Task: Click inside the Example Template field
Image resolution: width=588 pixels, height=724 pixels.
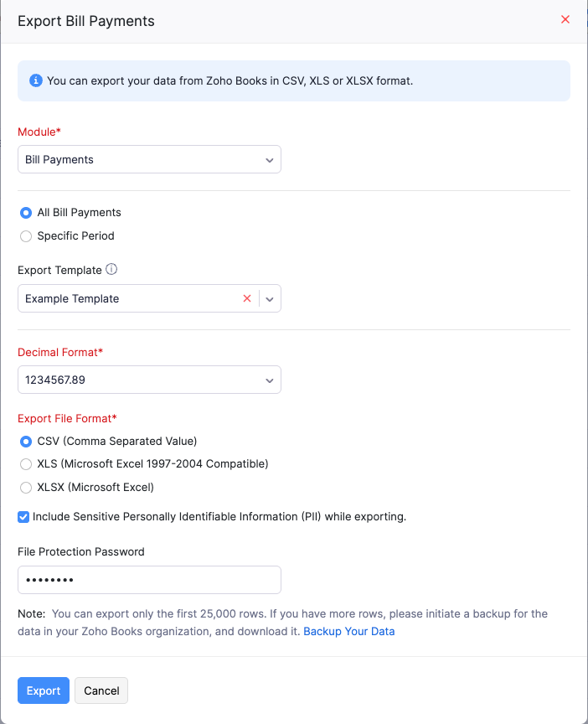Action: click(126, 298)
